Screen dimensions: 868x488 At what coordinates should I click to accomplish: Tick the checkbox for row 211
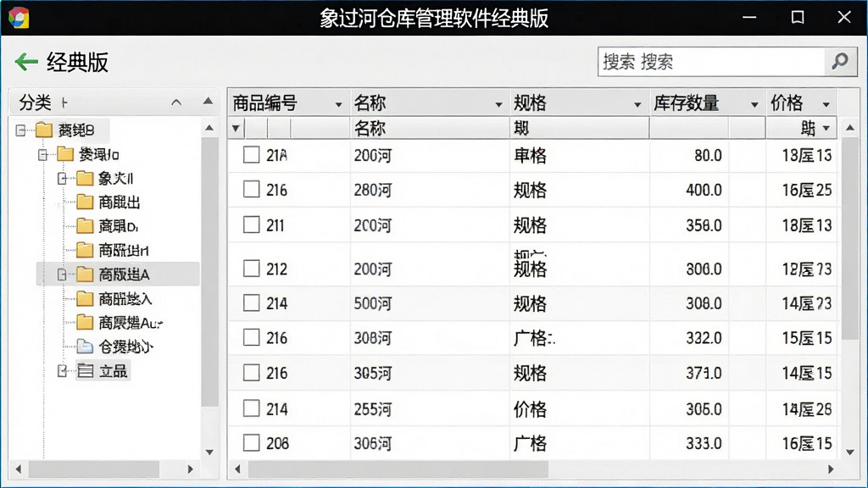click(251, 225)
